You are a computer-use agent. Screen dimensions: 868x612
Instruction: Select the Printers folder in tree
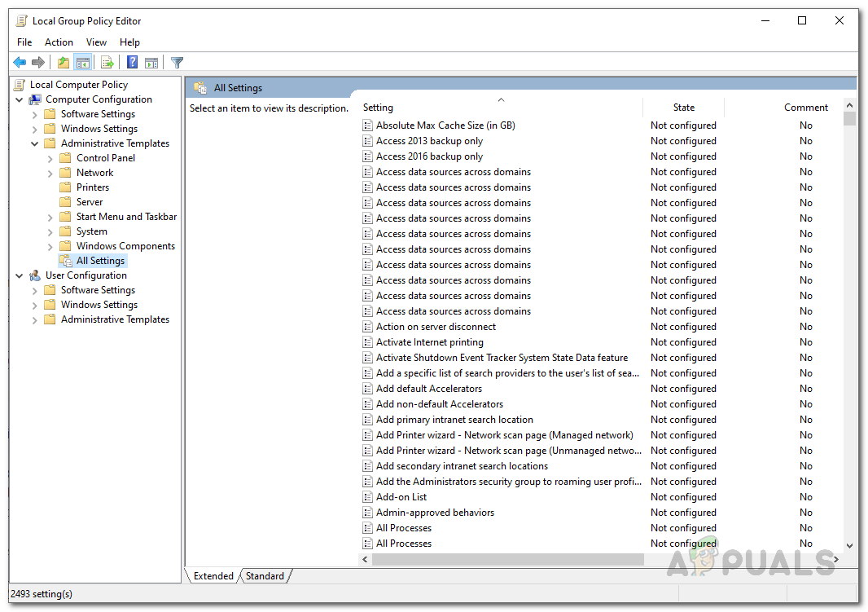(92, 187)
